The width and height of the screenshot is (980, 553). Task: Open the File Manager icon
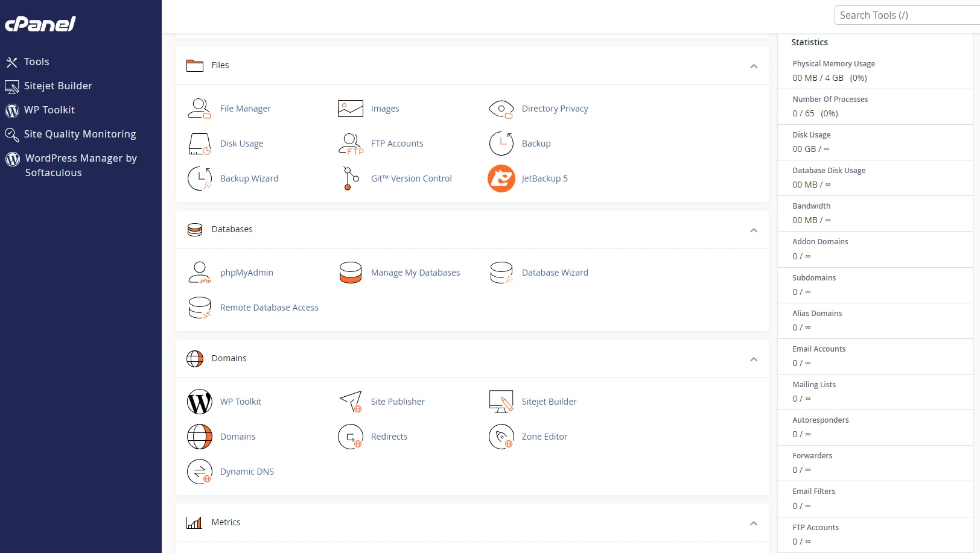tap(199, 109)
